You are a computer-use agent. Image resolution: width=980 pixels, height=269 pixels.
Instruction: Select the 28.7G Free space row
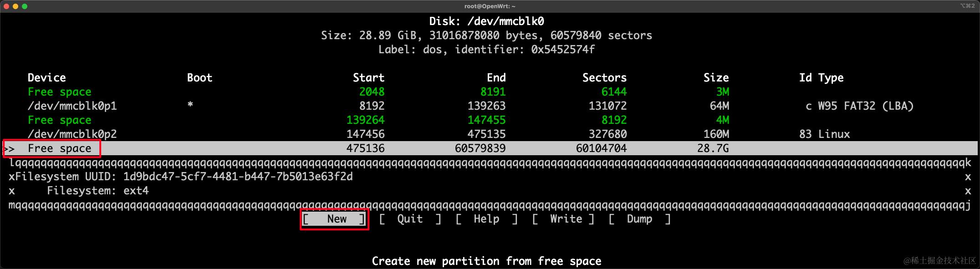pos(490,148)
